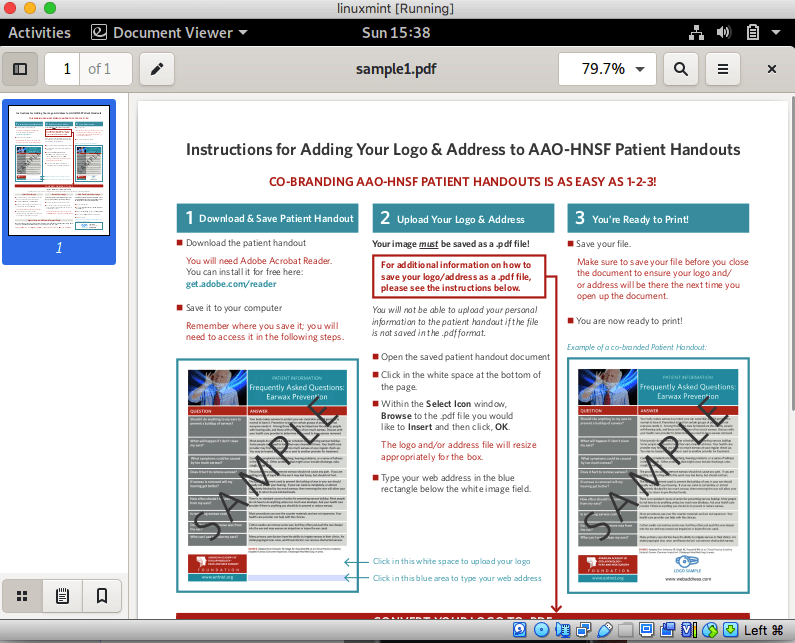
Task: Click the VirtualBox CPU virtualization icon
Action: click(x=689, y=630)
